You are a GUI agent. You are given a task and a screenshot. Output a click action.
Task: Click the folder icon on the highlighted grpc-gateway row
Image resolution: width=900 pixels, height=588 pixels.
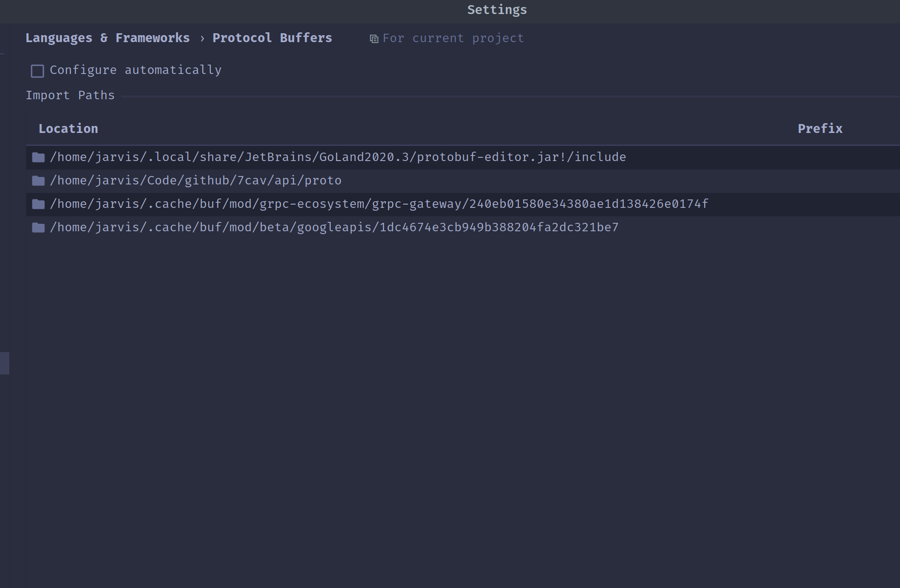37,204
